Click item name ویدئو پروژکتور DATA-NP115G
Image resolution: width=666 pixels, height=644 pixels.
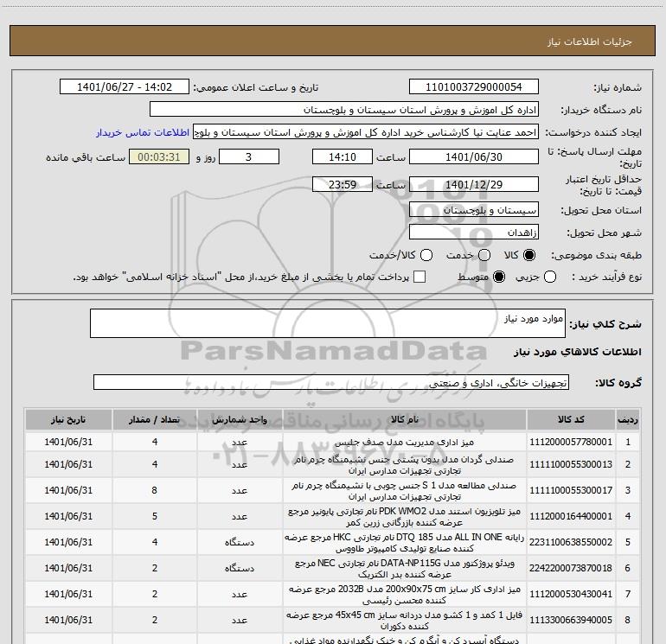405,568
